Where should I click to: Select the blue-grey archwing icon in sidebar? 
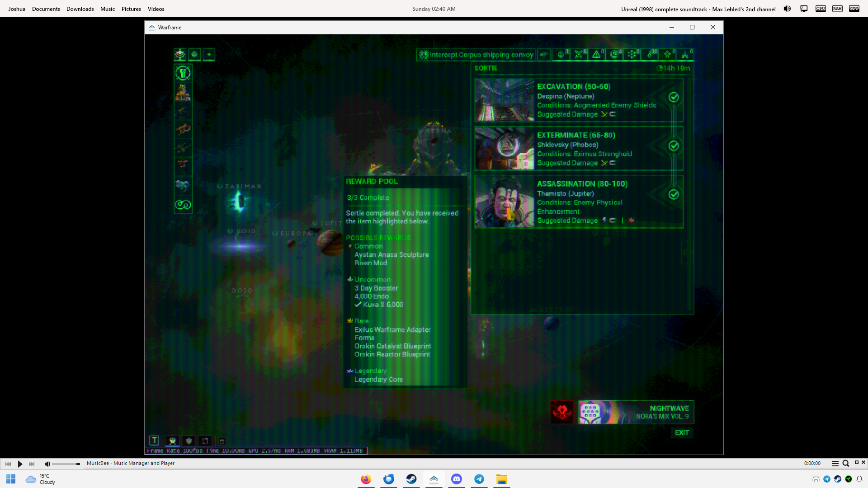pyautogui.click(x=183, y=185)
